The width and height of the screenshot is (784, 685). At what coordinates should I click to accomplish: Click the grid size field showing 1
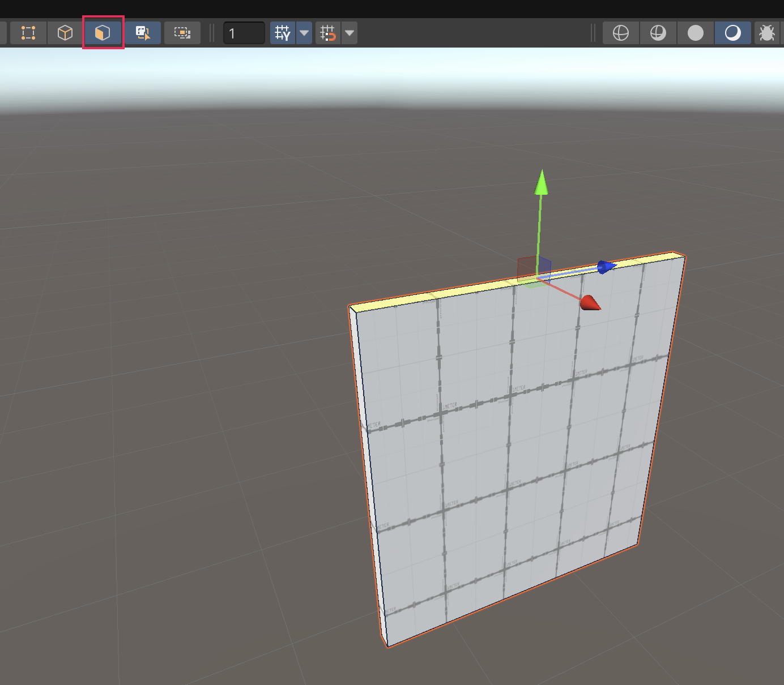[x=244, y=33]
